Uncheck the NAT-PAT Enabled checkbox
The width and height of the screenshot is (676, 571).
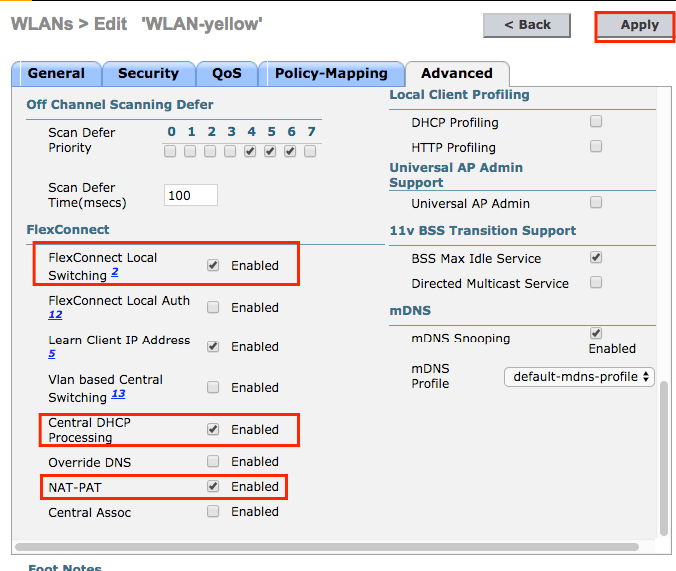(213, 486)
